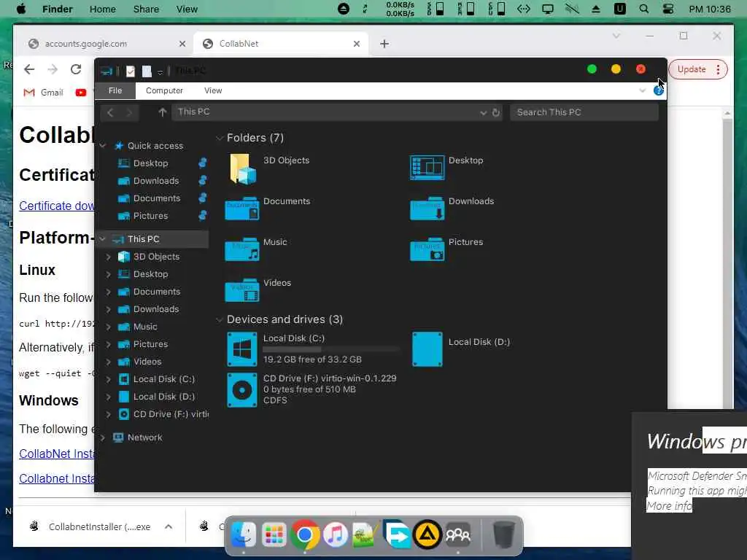The width and height of the screenshot is (747, 560).
Task: Open CollabnetInstaller download options chevron
Action: pyautogui.click(x=169, y=526)
